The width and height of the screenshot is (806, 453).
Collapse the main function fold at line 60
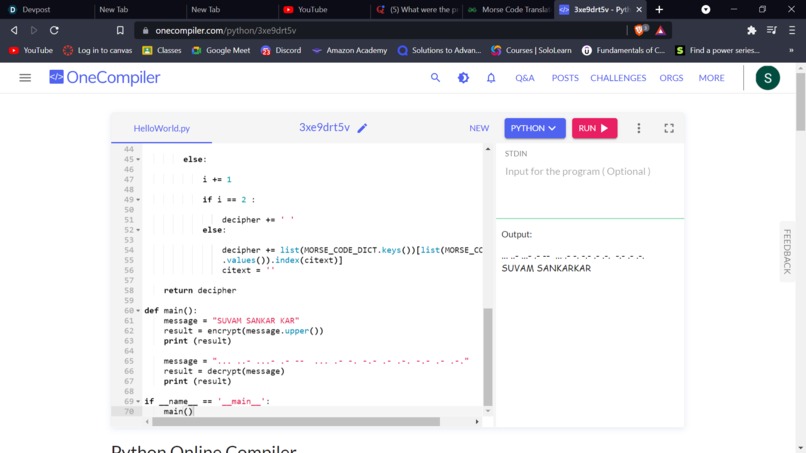pos(138,311)
